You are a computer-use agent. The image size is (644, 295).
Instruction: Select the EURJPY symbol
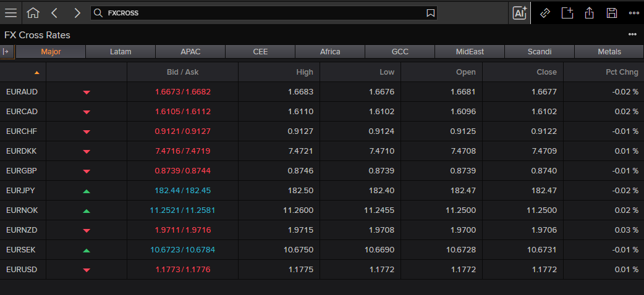(22, 190)
